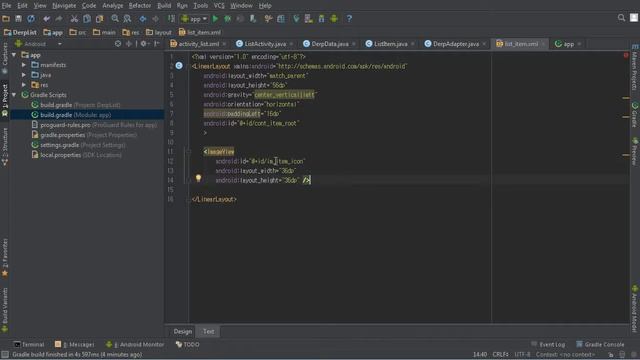The height and width of the screenshot is (360, 640).
Task: Click the navigate Back arrow icon
Action: pyautogui.click(x=143, y=19)
